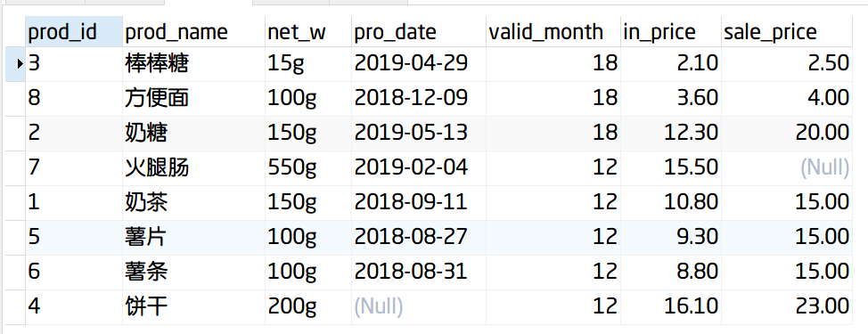This screenshot has width=868, height=334.
Task: Click the valid_month column header
Action: click(553, 31)
